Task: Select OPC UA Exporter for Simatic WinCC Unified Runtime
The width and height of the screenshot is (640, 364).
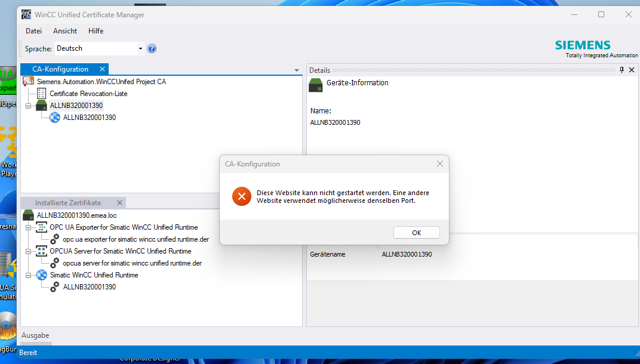Action: pyautogui.click(x=124, y=227)
